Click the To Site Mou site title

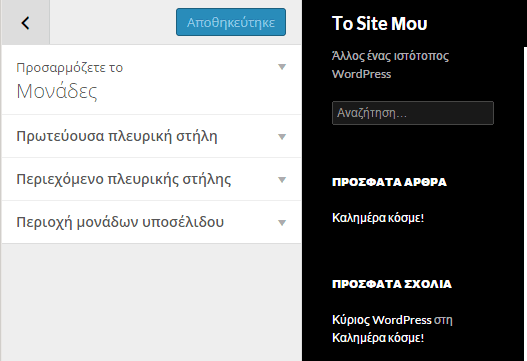379,24
